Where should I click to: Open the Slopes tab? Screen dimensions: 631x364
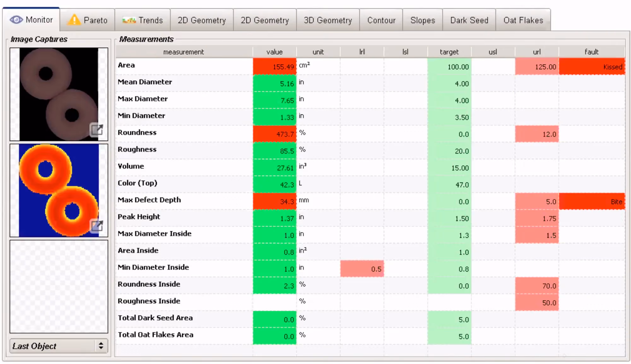click(x=422, y=20)
